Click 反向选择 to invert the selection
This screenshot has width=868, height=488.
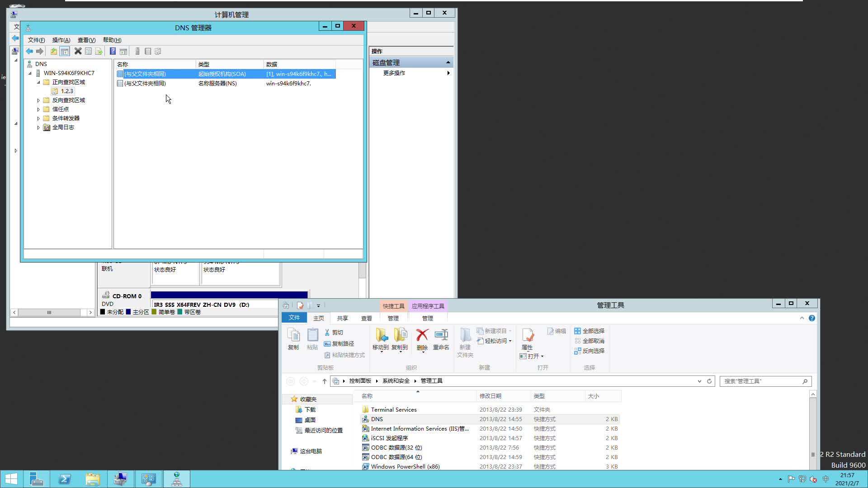(x=593, y=351)
